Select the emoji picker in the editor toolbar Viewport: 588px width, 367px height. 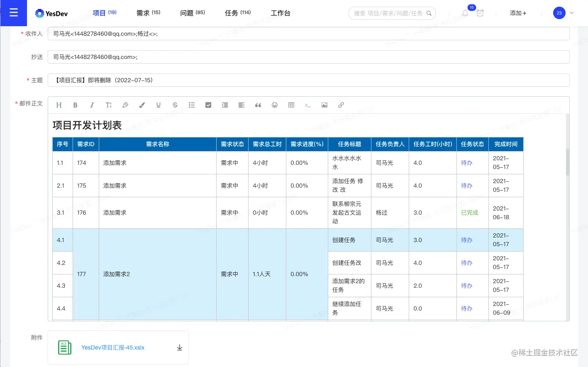[275, 105]
